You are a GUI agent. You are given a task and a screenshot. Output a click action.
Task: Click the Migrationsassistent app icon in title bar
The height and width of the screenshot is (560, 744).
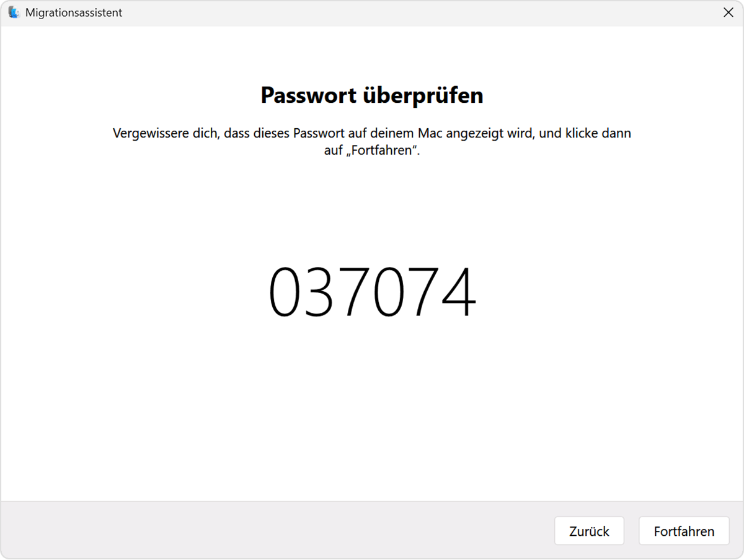click(14, 12)
